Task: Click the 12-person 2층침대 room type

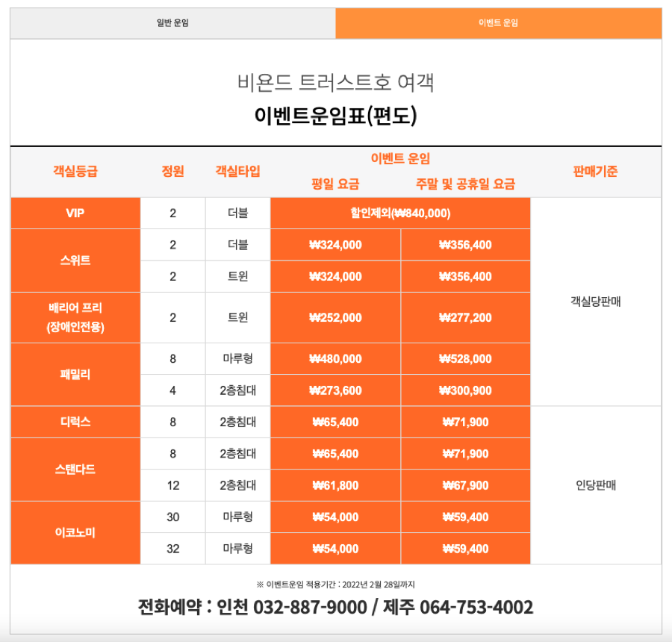Action: [x=238, y=485]
